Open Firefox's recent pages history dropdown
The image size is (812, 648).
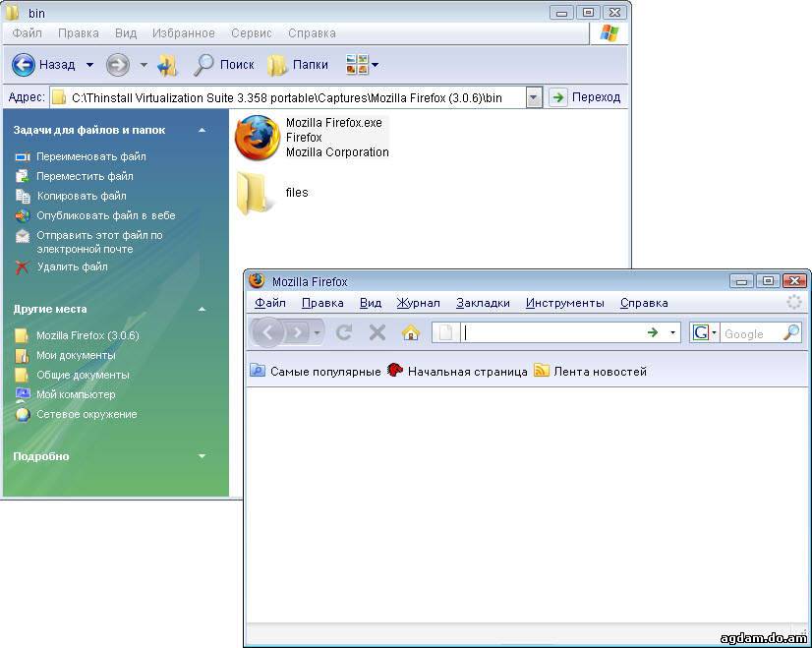(x=317, y=332)
